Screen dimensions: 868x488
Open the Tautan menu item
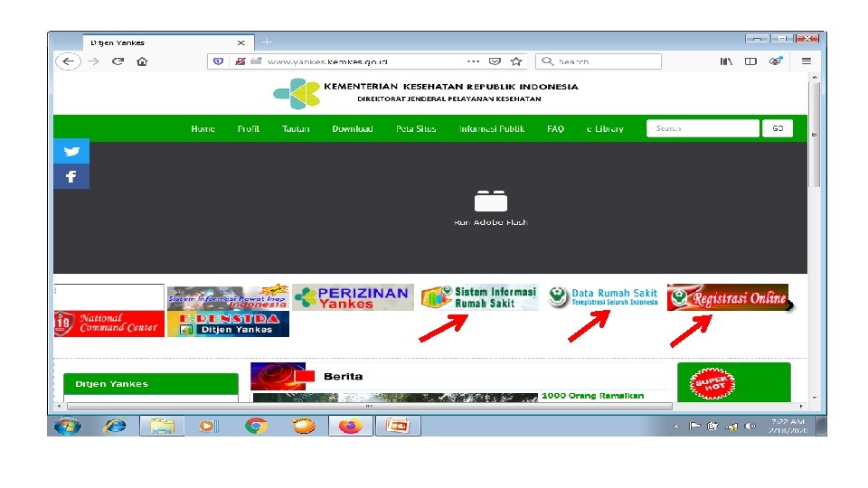296,128
